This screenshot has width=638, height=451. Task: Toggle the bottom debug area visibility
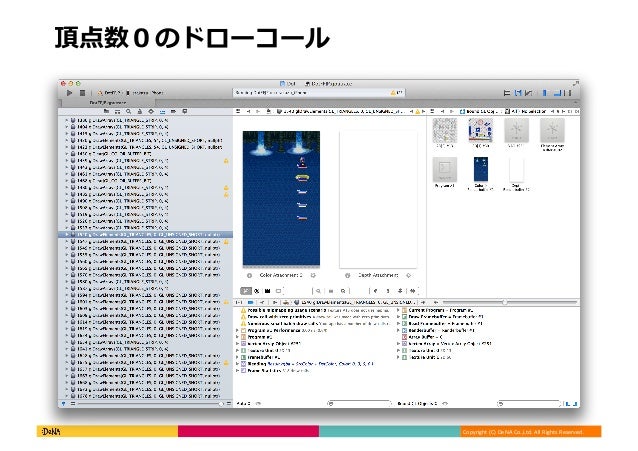click(x=557, y=93)
